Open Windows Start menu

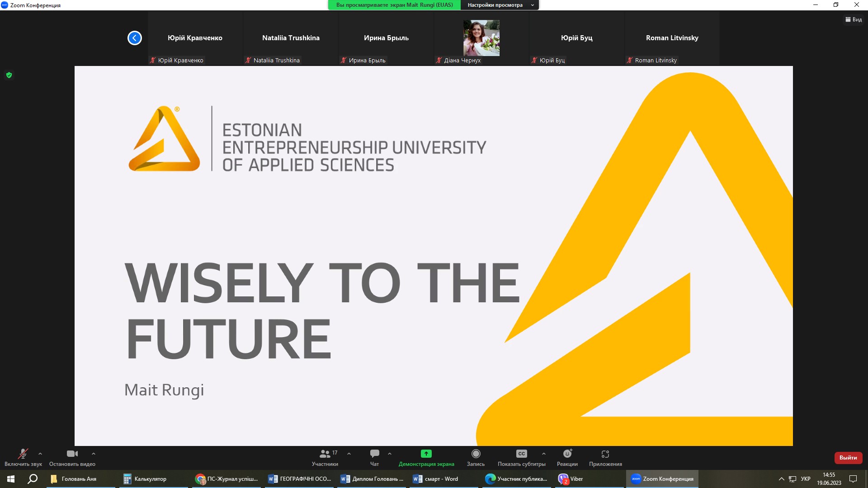click(x=11, y=479)
